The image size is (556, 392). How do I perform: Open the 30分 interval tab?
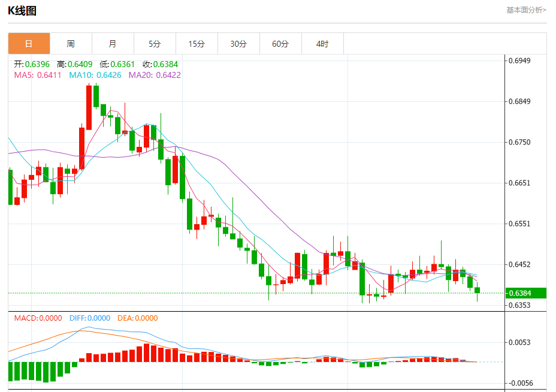238,44
